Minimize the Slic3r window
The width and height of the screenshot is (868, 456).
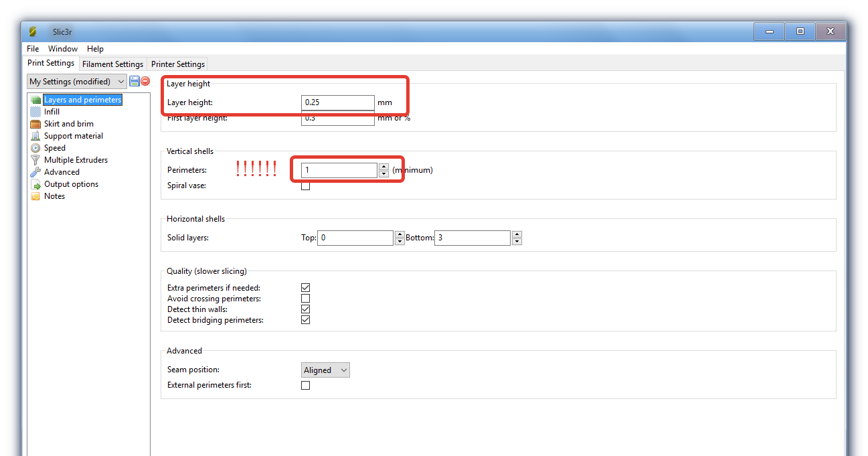click(770, 31)
